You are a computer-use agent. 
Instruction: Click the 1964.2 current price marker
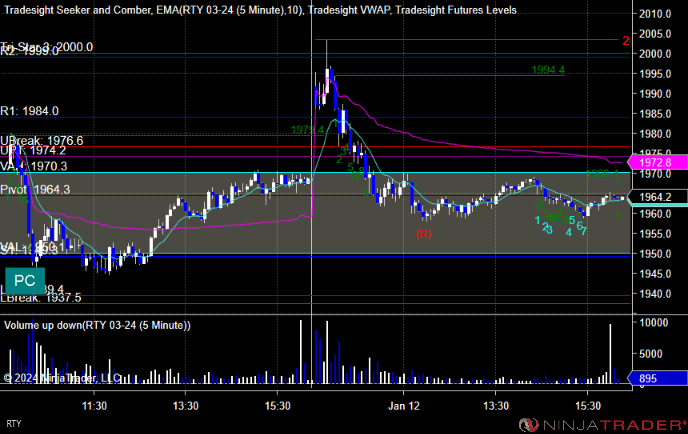coord(657,197)
